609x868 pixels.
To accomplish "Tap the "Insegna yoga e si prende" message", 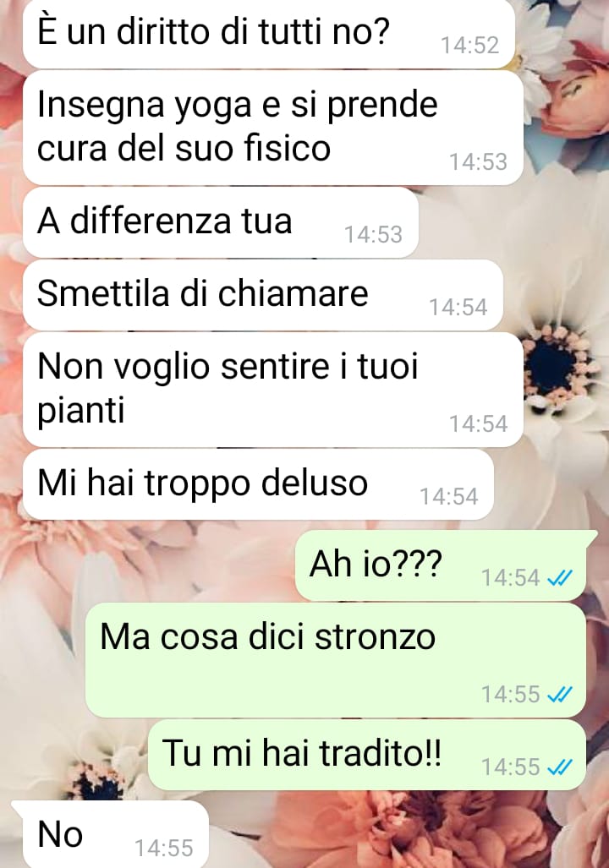I will [273, 128].
